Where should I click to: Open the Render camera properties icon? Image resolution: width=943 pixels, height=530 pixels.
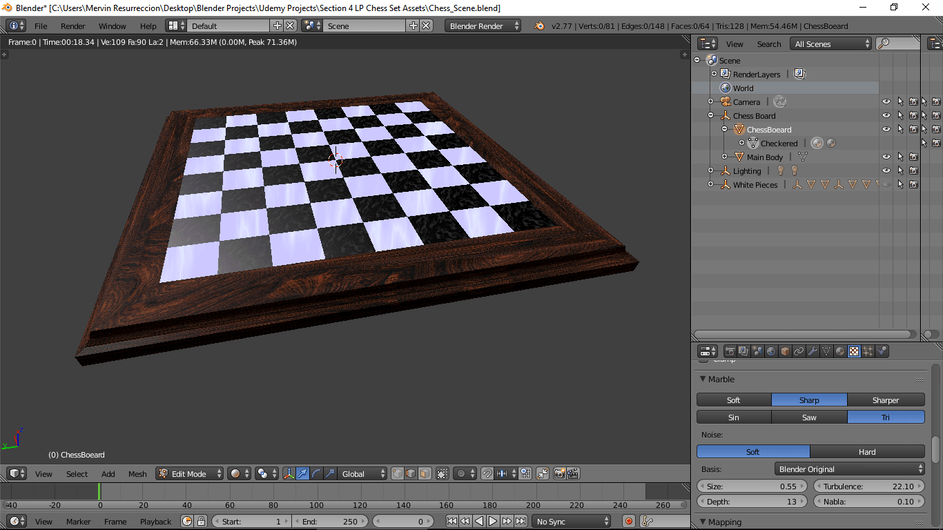click(x=730, y=352)
